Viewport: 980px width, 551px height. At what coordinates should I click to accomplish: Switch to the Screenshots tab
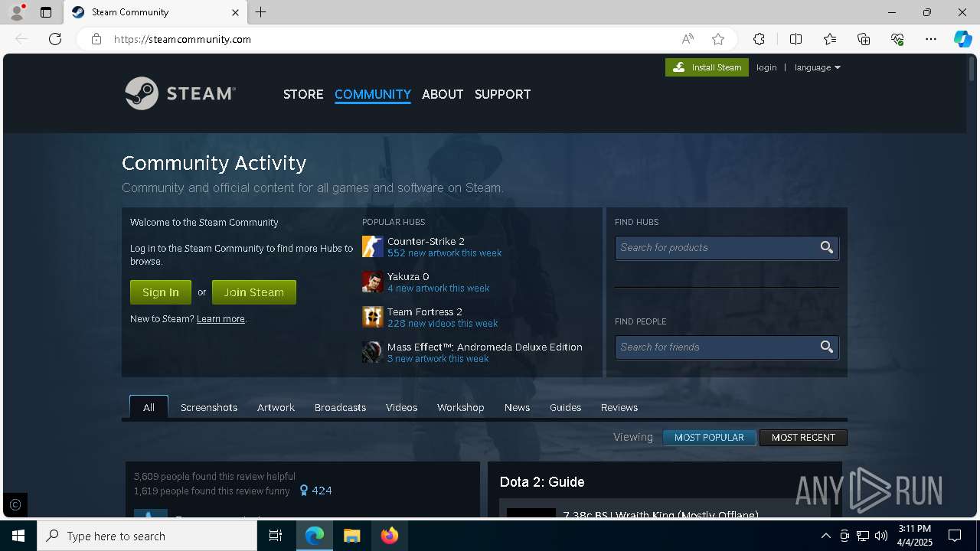click(209, 407)
